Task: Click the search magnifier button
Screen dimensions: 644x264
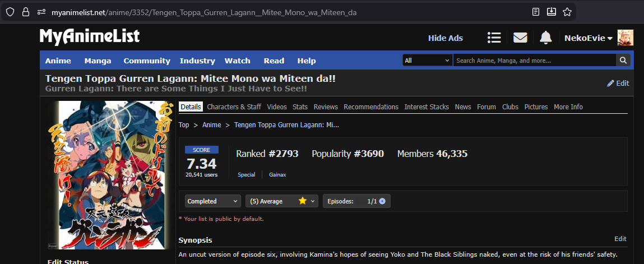Action: coord(623,61)
